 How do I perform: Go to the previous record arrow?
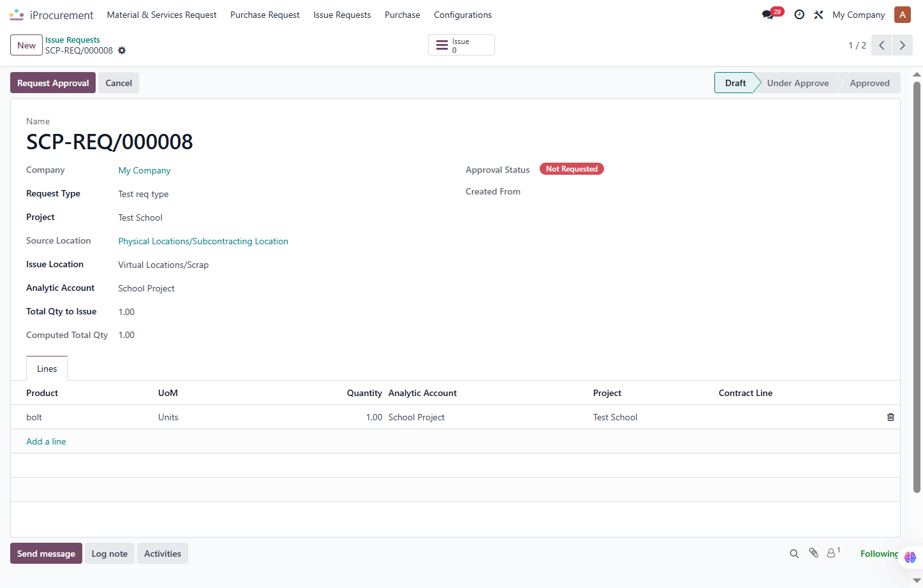point(882,45)
